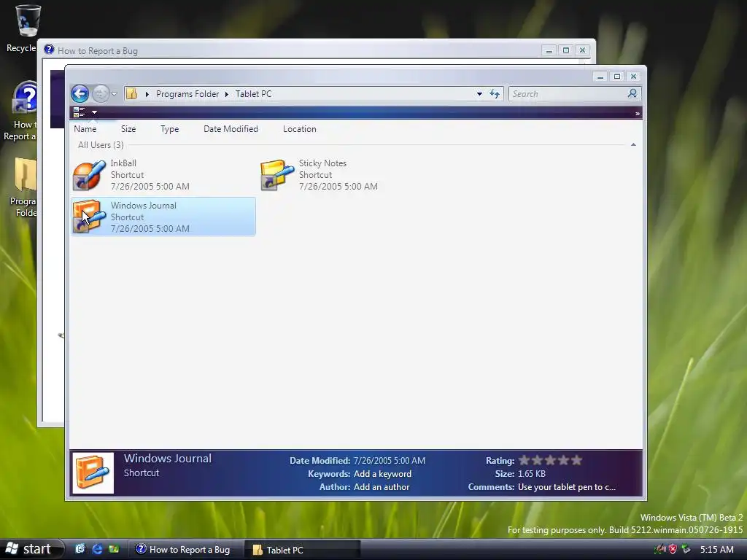Open the address bar history dropdown
747x560 pixels.
pos(479,94)
